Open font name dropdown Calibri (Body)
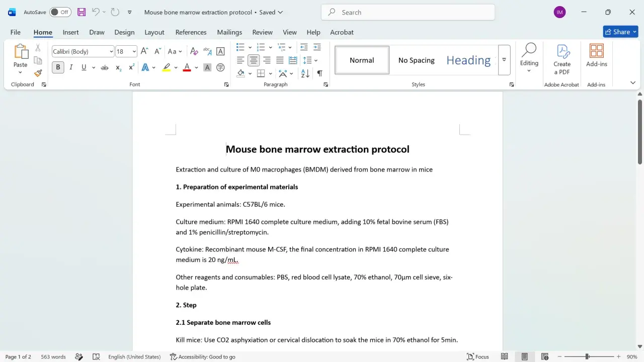The image size is (644, 362). click(111, 51)
